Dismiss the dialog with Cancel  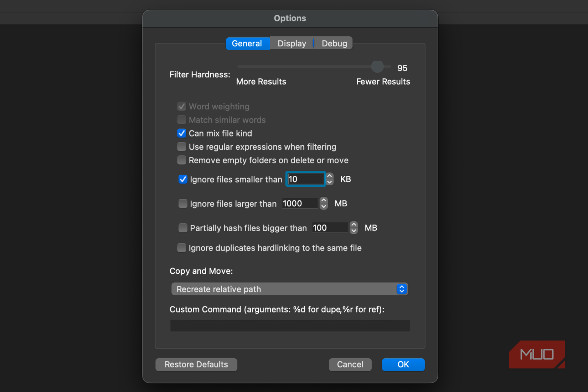coord(350,364)
